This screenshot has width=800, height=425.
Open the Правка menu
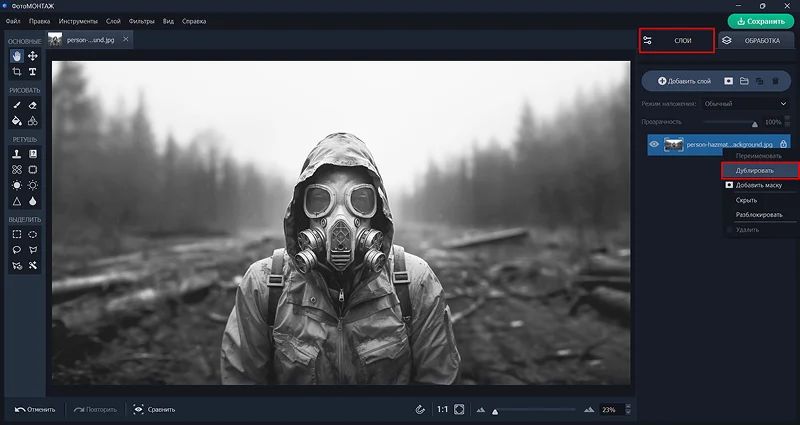39,21
